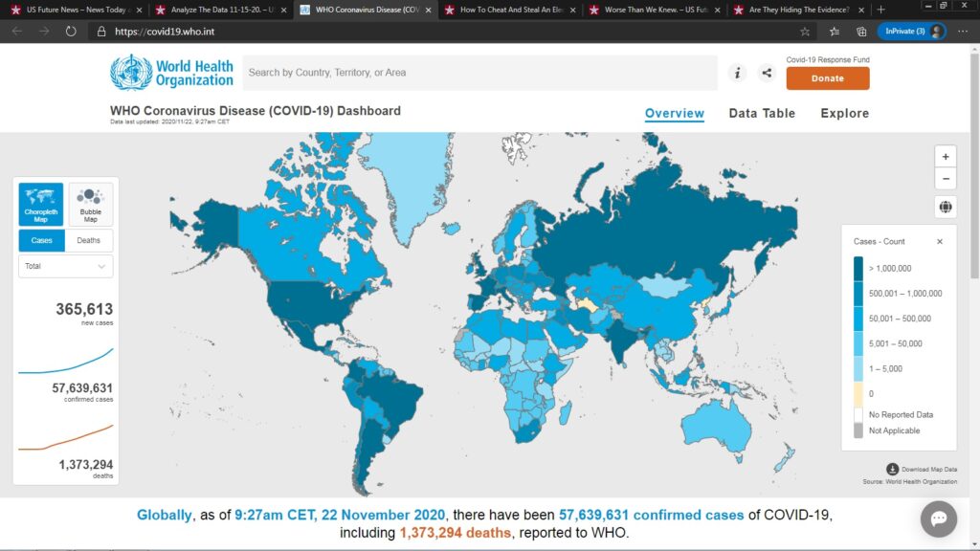
Task: Toggle map data to Deaths
Action: 89,240
